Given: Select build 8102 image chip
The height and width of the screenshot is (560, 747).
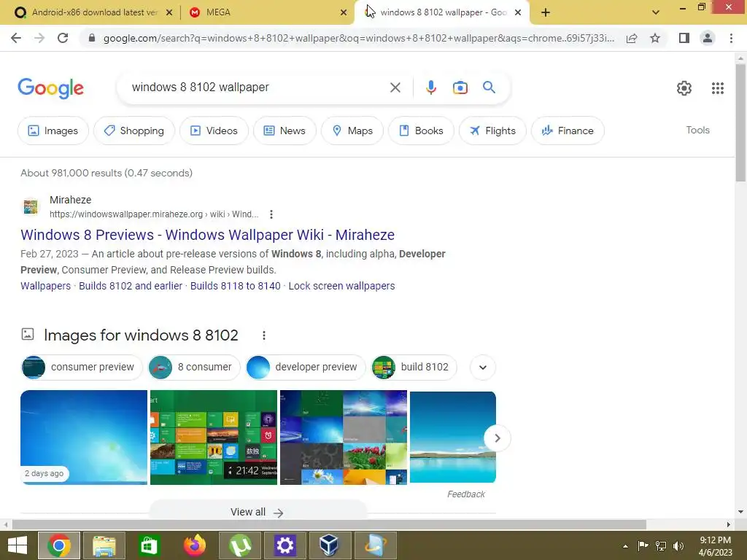Looking at the screenshot, I should tap(414, 367).
